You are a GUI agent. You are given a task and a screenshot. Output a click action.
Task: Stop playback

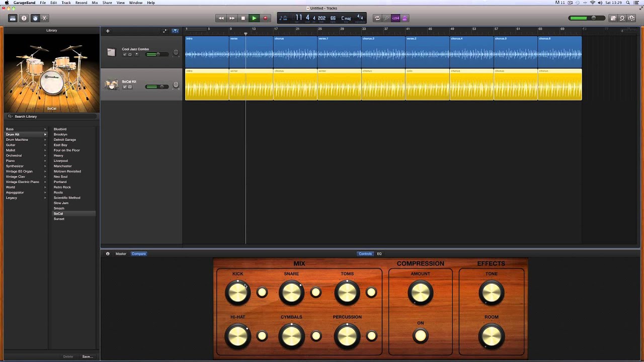243,18
